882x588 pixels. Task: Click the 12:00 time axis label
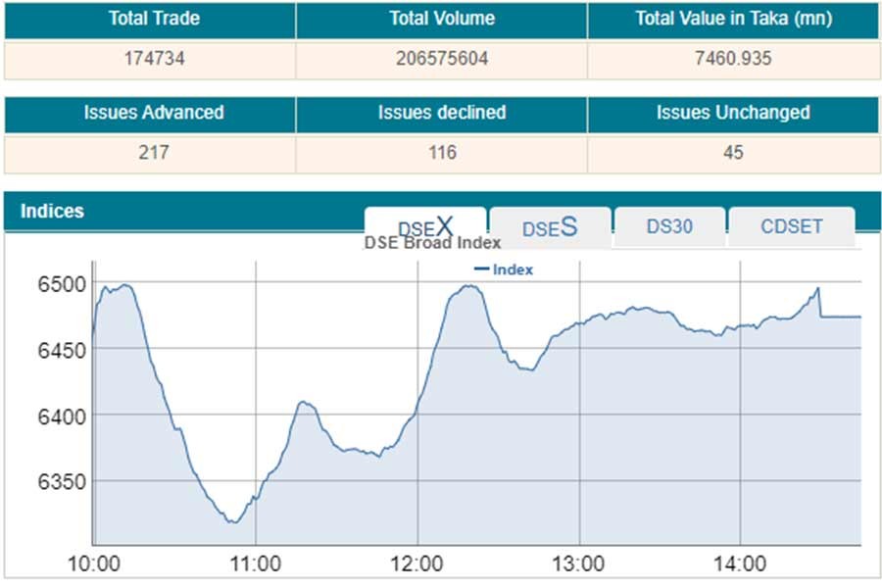[418, 563]
